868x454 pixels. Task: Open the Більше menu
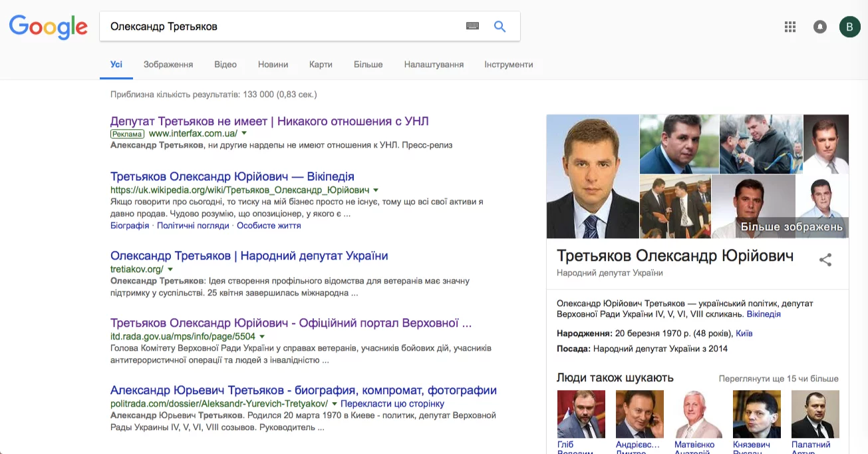tap(368, 65)
